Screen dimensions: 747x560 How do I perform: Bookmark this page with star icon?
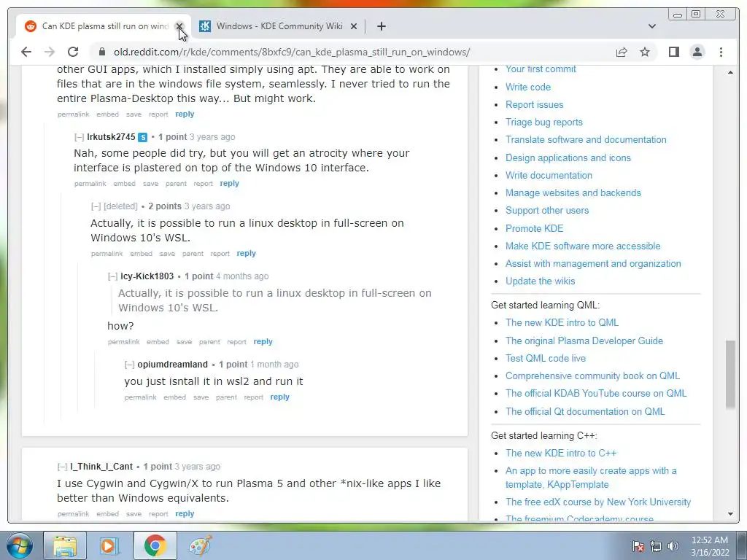645,52
